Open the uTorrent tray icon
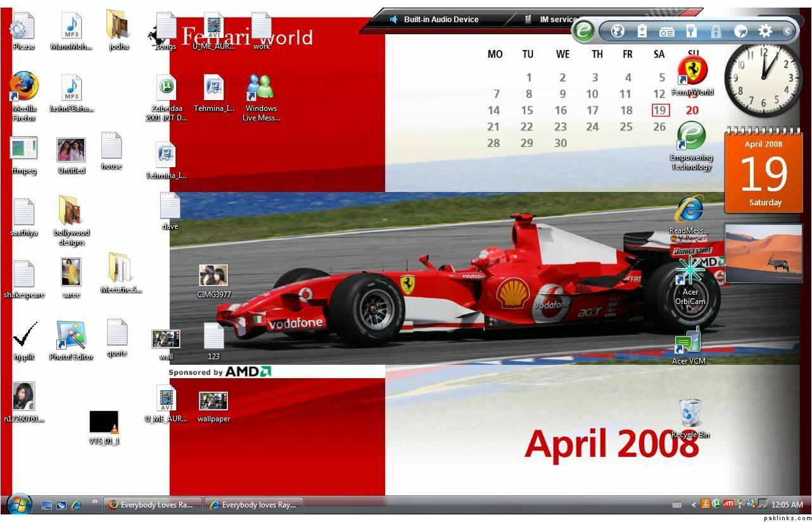 [716, 504]
